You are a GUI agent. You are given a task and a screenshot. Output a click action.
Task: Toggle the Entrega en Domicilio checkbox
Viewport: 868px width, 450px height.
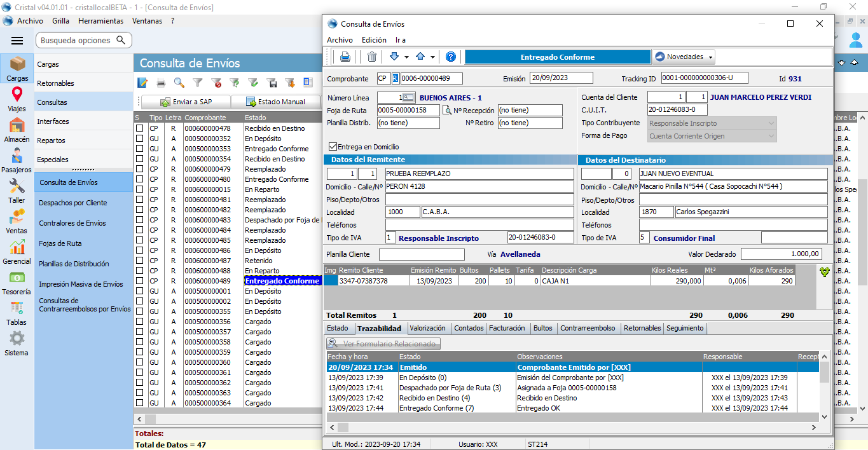tap(333, 147)
